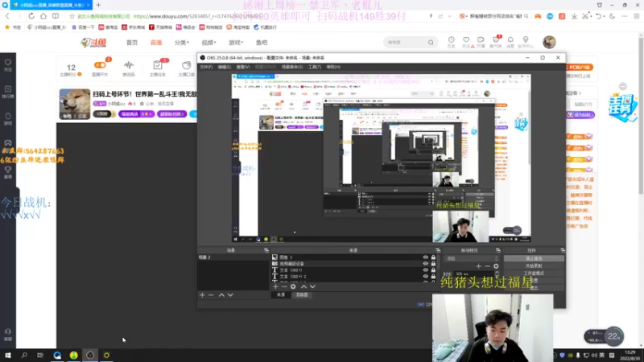Screen dimensions: 644x362
Task: Add a new source with the sources plus button
Action: click(275, 286)
